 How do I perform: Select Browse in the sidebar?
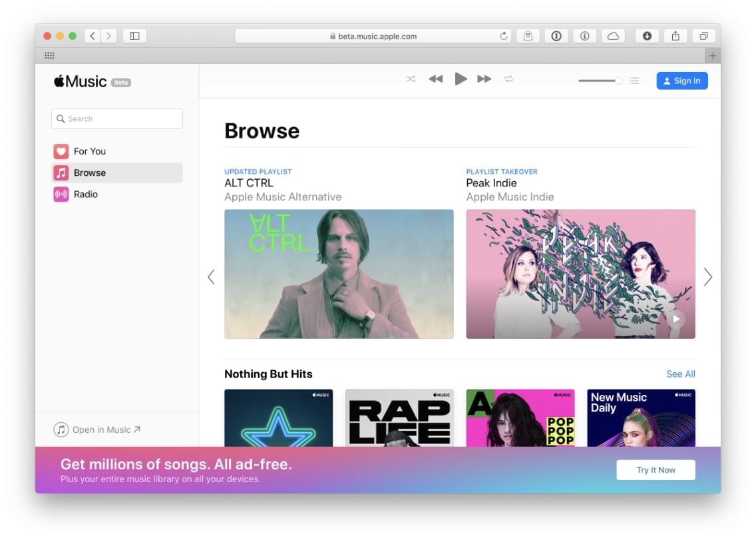click(116, 172)
